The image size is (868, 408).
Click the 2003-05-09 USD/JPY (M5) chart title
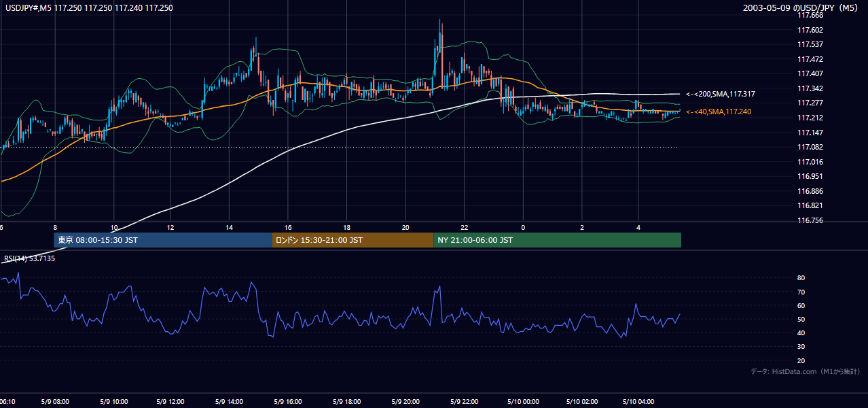click(801, 7)
